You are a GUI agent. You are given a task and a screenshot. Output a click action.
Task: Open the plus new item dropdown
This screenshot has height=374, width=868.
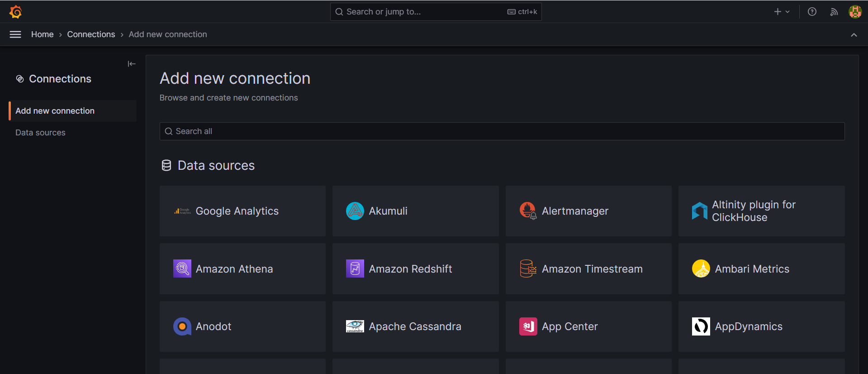(x=782, y=12)
